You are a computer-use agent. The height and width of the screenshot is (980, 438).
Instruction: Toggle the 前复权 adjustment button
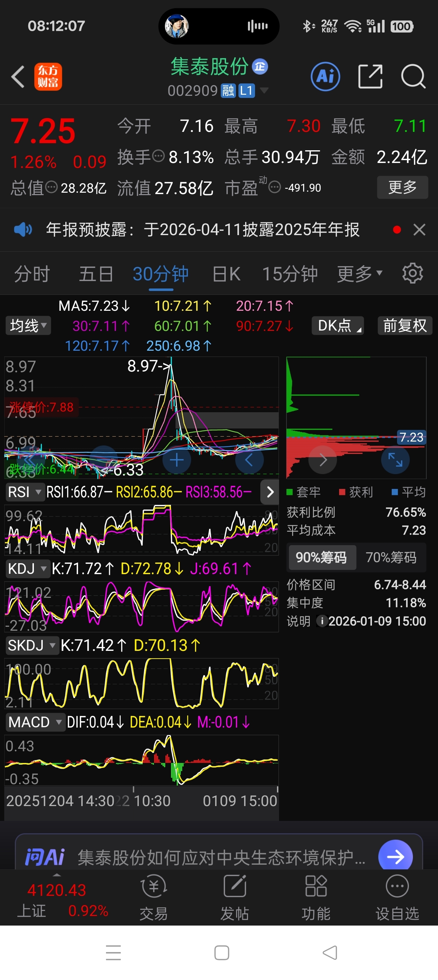(x=405, y=326)
